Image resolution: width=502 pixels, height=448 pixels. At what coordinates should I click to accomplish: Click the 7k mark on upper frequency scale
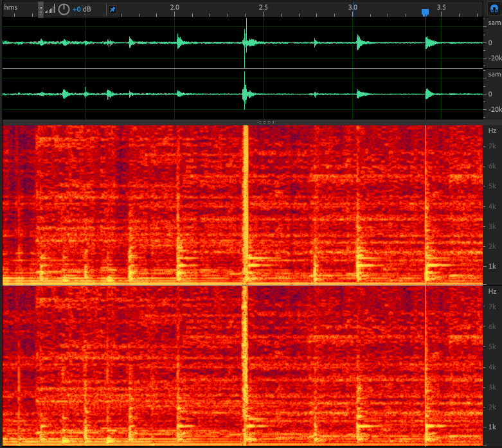coord(492,147)
